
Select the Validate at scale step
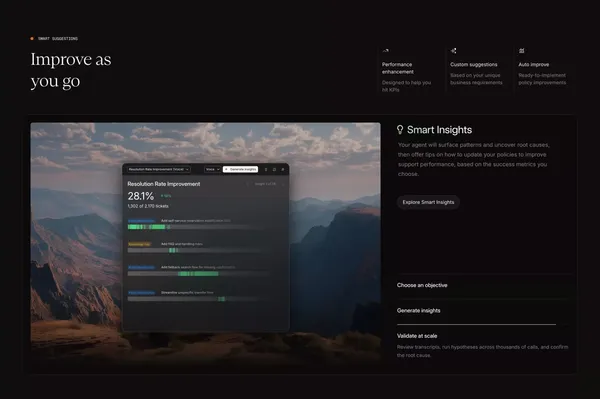pos(417,336)
